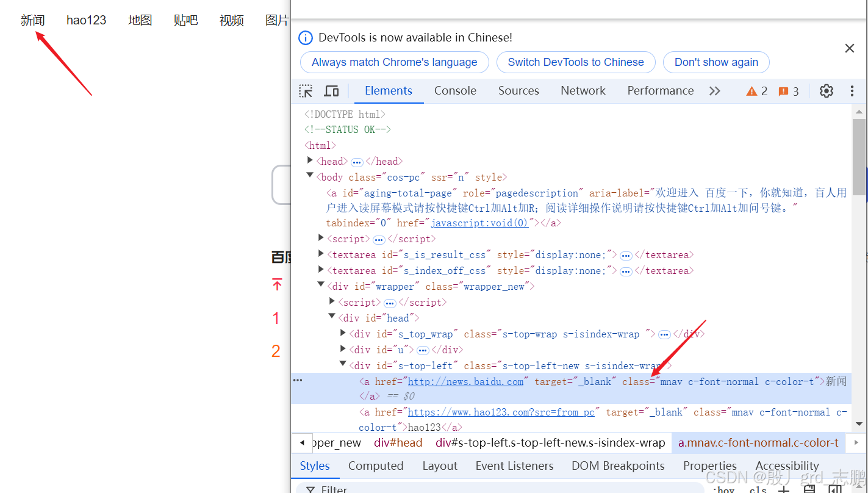868x493 pixels.
Task: Click the Elements panel vertical scrollbar thumb
Action: coord(859,157)
